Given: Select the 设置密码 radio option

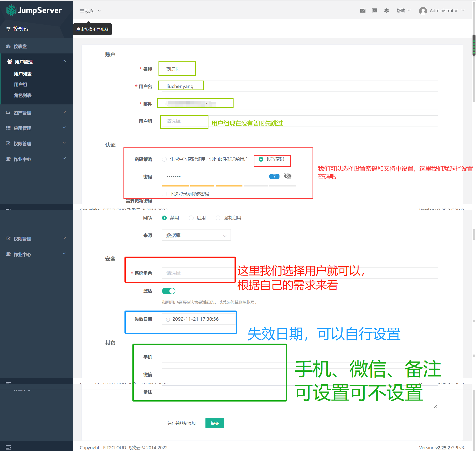Looking at the screenshot, I should 261,159.
